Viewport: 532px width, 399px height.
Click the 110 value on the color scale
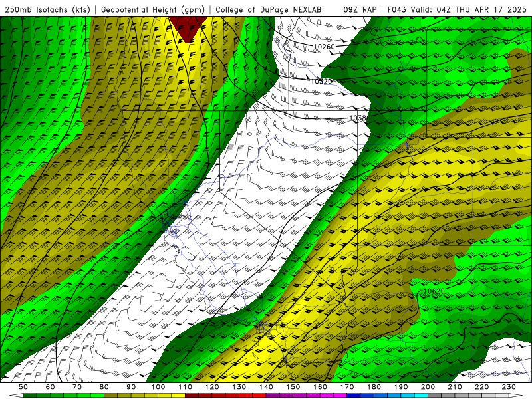click(185, 387)
